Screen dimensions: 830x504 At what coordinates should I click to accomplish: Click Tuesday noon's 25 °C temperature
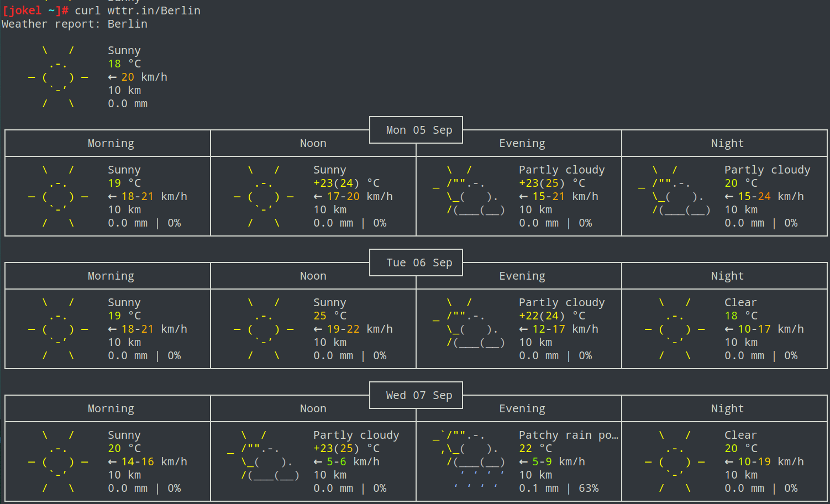point(330,316)
